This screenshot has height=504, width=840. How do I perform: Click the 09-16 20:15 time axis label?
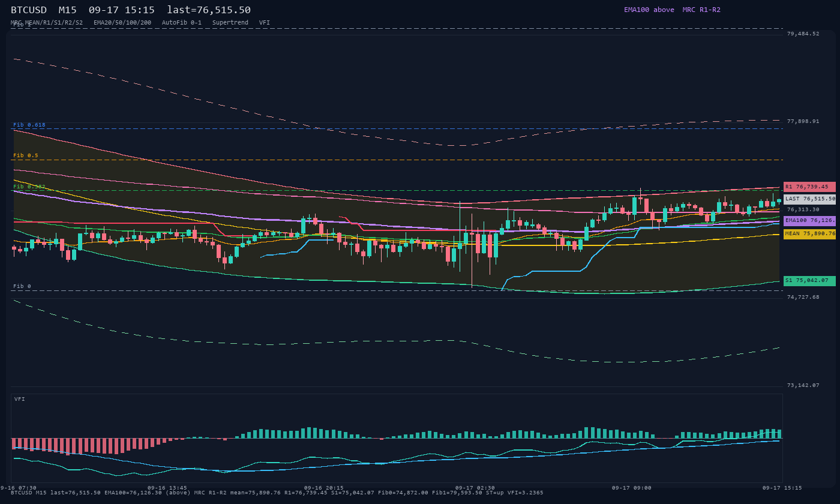point(324,488)
